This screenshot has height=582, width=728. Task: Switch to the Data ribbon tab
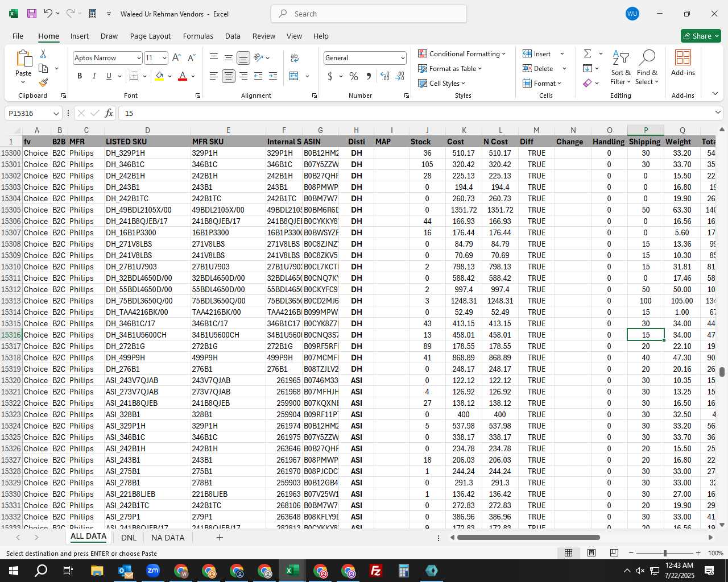click(x=233, y=36)
